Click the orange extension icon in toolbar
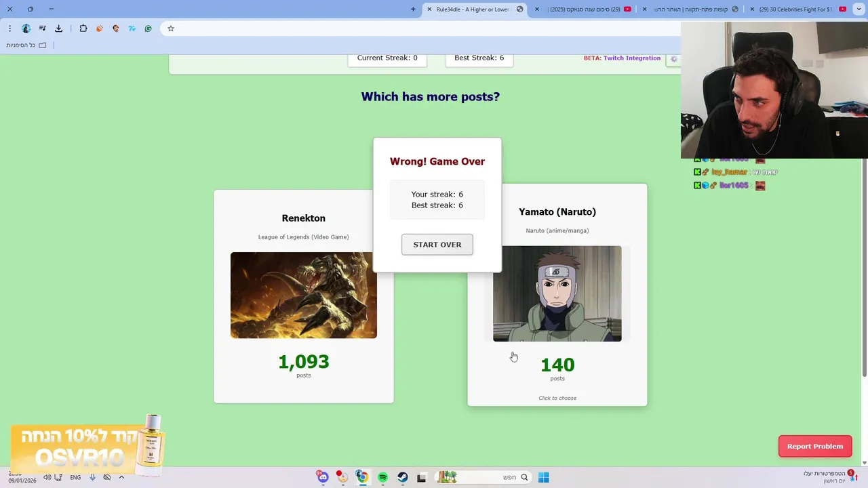Image resolution: width=868 pixels, height=488 pixels. point(100,28)
